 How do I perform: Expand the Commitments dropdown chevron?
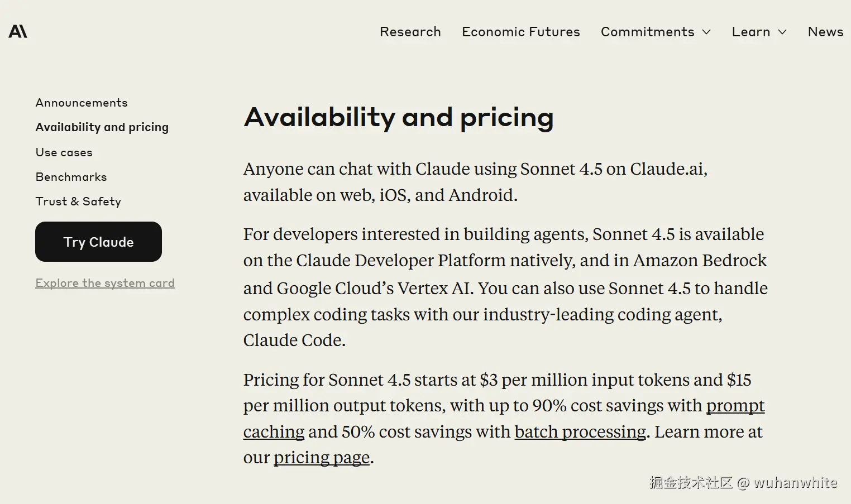(706, 32)
